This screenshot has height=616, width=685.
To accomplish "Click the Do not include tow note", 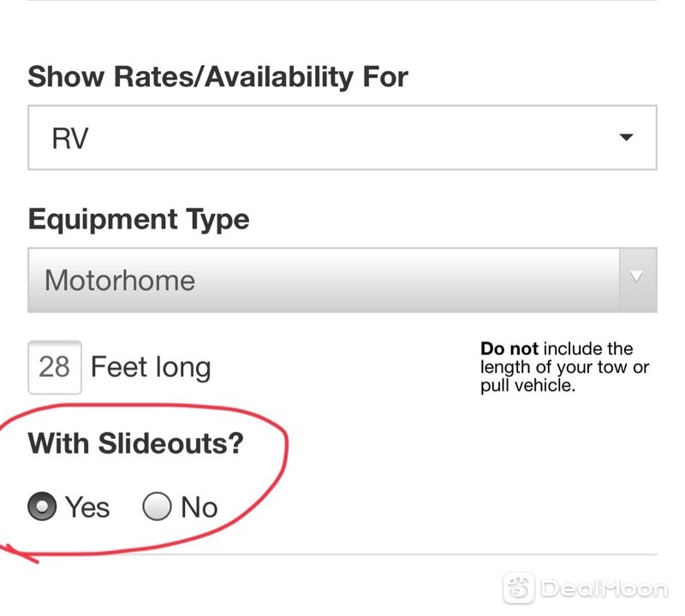I will pos(564,367).
